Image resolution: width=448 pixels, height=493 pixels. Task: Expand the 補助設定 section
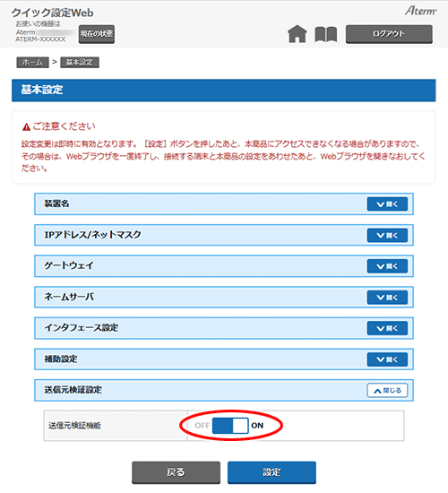coord(387,359)
